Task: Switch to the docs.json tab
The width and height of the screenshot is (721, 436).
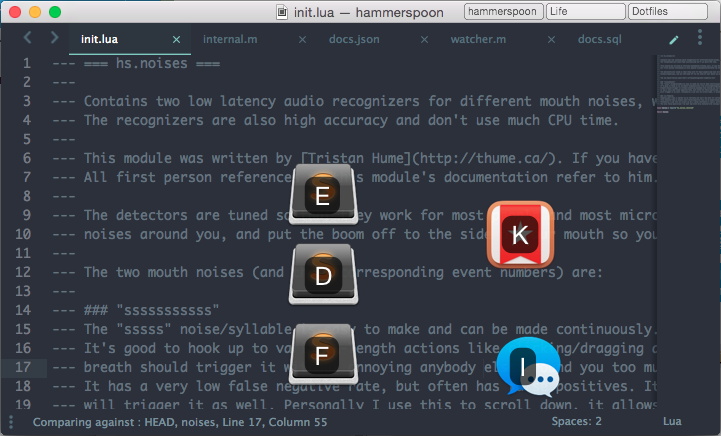Action: tap(353, 39)
